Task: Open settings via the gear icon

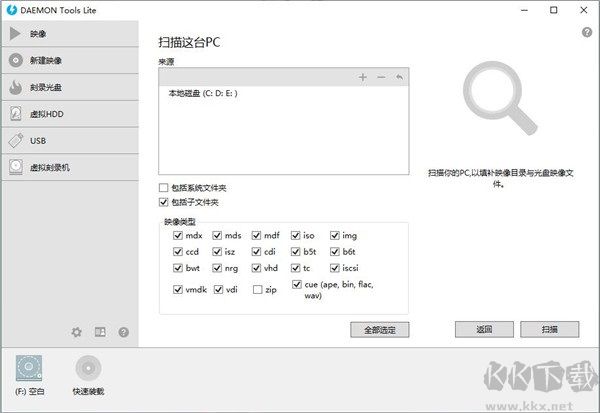Action: pos(77,332)
